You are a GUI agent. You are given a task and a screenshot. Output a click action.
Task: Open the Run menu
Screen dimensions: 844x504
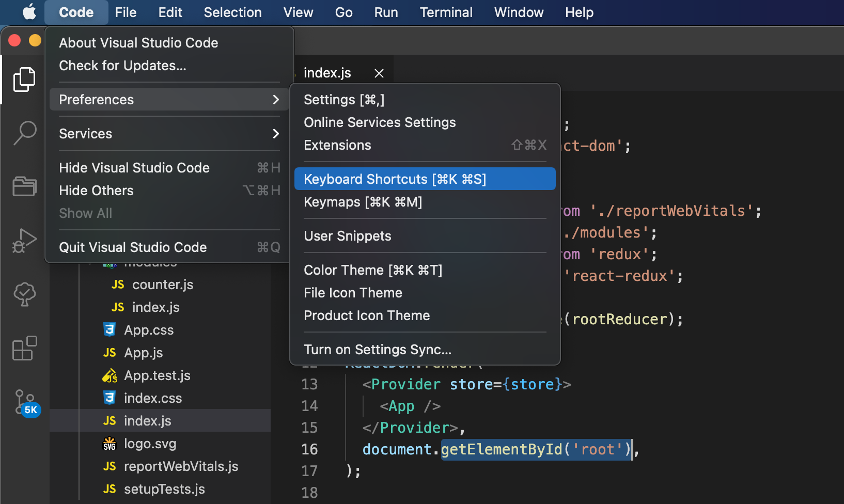[x=386, y=12]
